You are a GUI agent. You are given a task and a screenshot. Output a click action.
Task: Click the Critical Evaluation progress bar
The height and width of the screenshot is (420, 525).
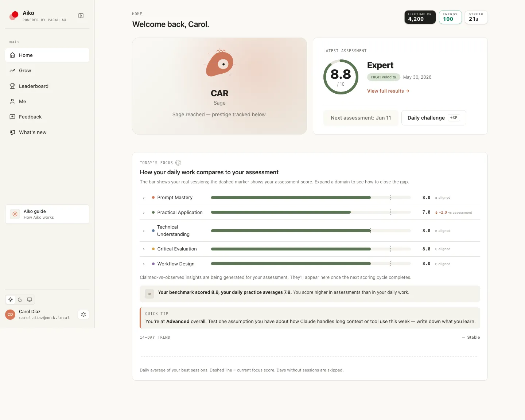(x=311, y=249)
